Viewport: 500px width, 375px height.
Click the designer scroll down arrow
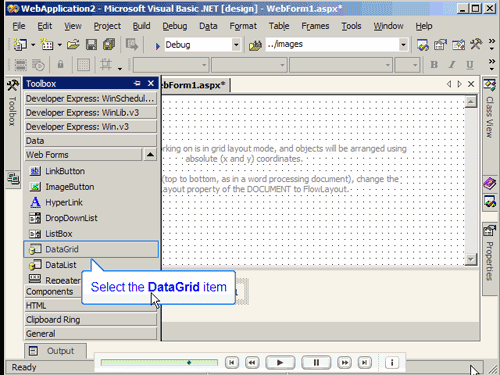[x=471, y=259]
